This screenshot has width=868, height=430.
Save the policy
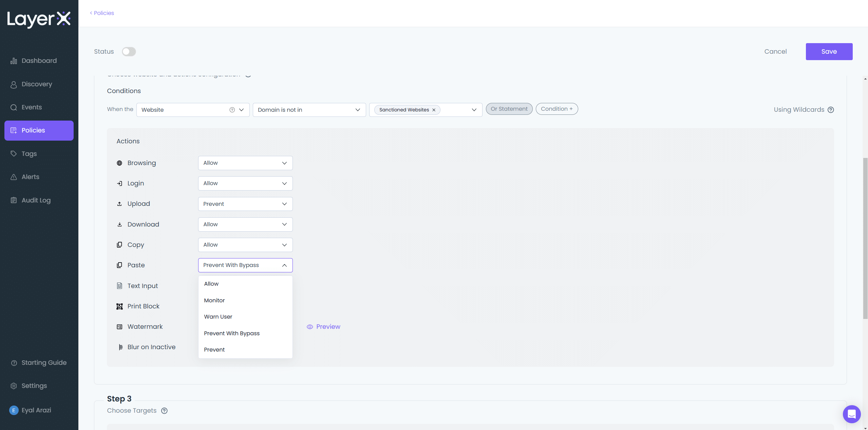(x=829, y=52)
